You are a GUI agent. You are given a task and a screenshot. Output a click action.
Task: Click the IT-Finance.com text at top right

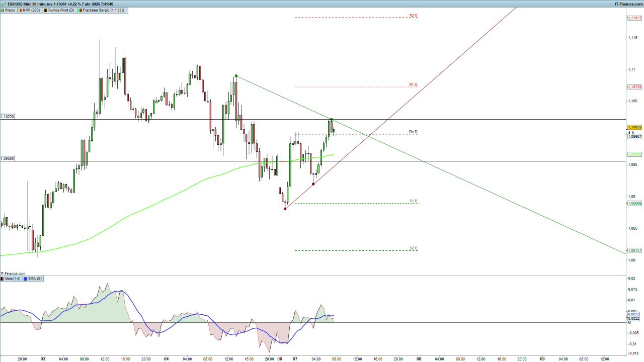[x=629, y=4]
